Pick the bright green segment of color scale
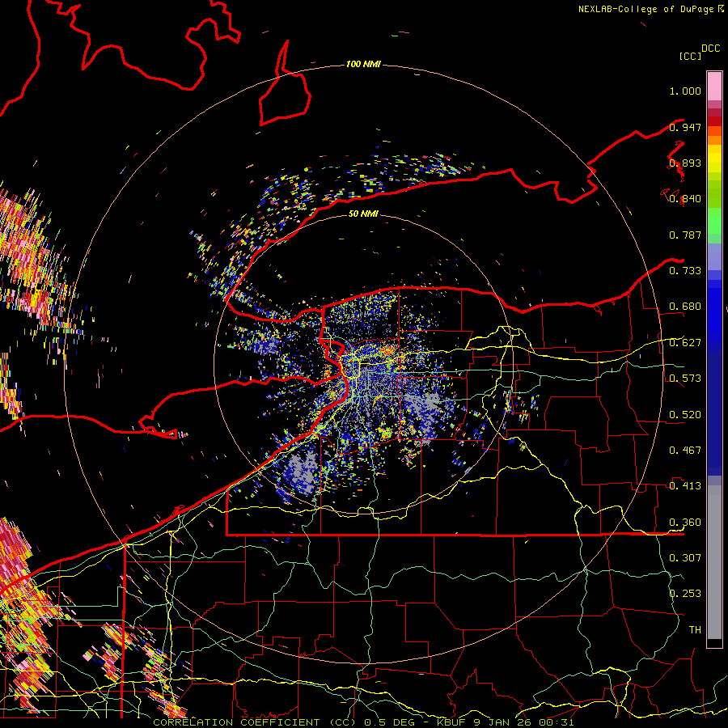 tap(714, 221)
